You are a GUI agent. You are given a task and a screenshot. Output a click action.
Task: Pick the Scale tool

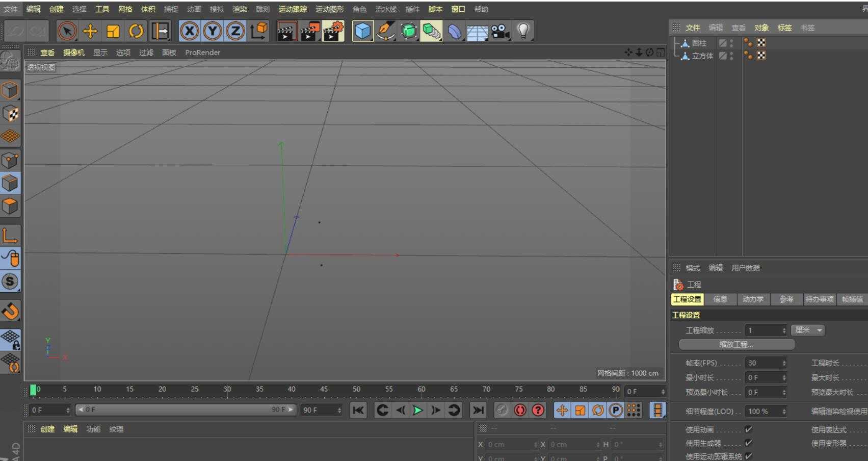[113, 32]
